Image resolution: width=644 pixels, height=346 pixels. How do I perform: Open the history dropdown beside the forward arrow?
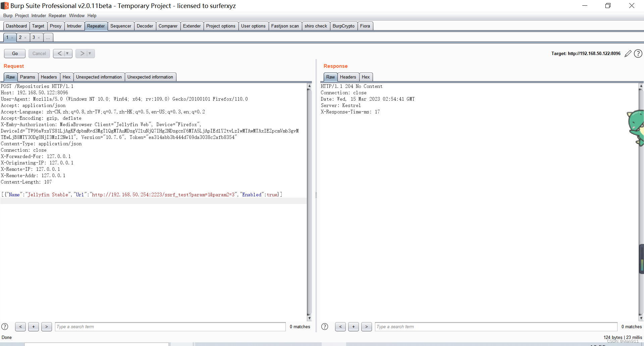90,53
